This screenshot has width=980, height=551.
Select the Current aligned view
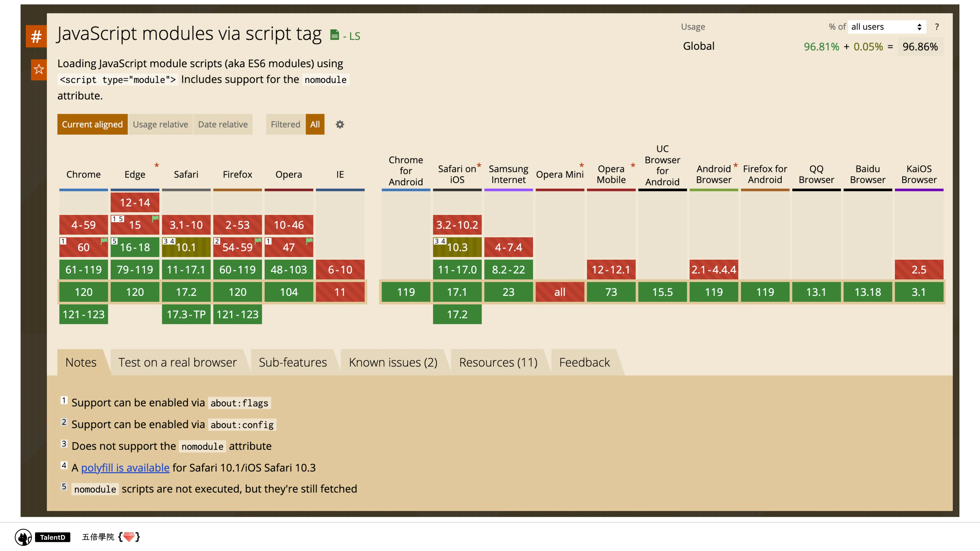92,124
